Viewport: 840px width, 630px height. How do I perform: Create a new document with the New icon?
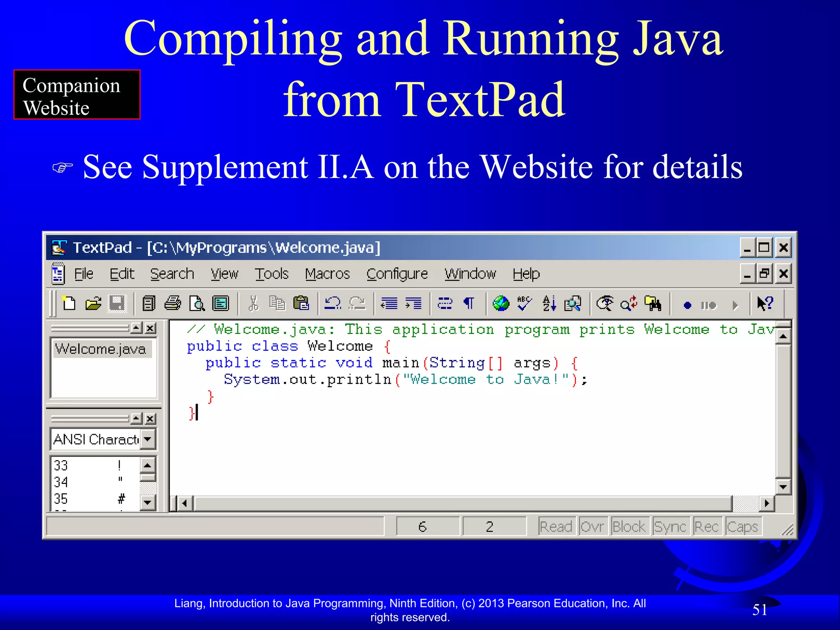coord(69,304)
